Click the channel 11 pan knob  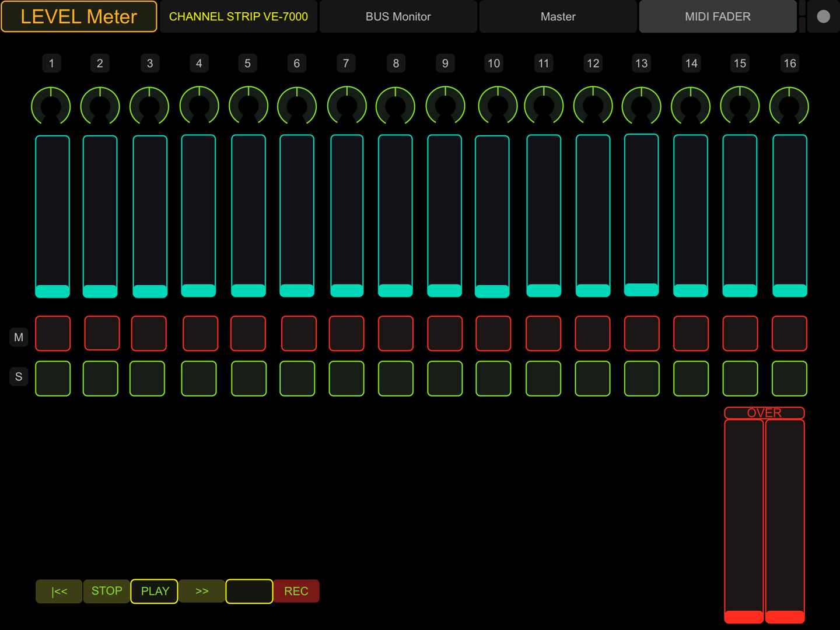click(544, 106)
